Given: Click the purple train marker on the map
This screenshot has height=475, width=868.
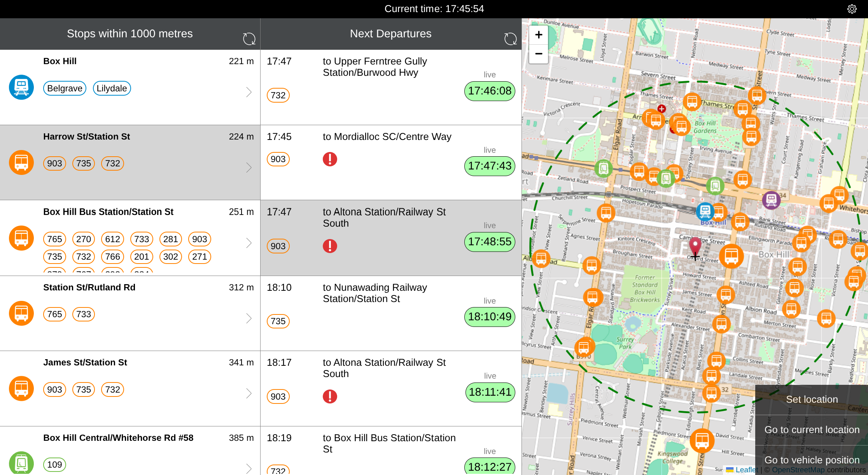Looking at the screenshot, I should [x=771, y=200].
